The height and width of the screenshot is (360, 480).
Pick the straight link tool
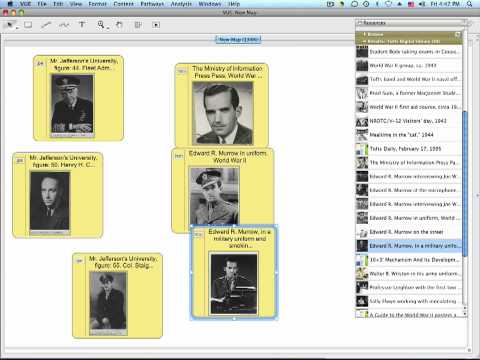pyautogui.click(x=46, y=25)
